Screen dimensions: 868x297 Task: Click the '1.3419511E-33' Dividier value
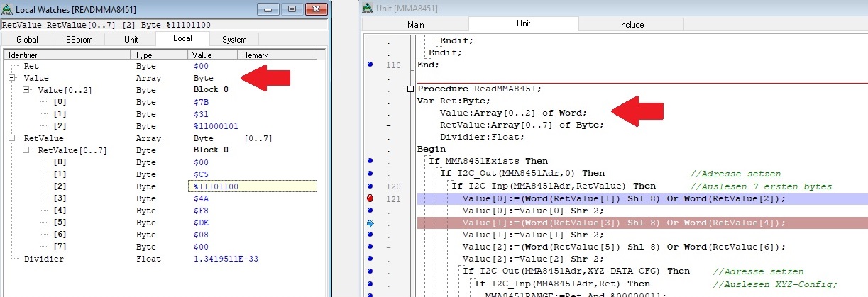click(226, 259)
